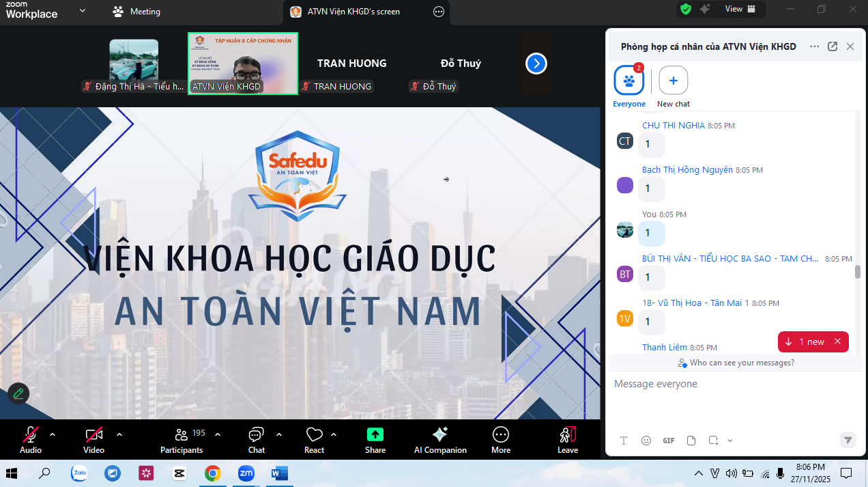Click the chat panel scrollbar
This screenshot has width=868, height=487.
pos(858,272)
